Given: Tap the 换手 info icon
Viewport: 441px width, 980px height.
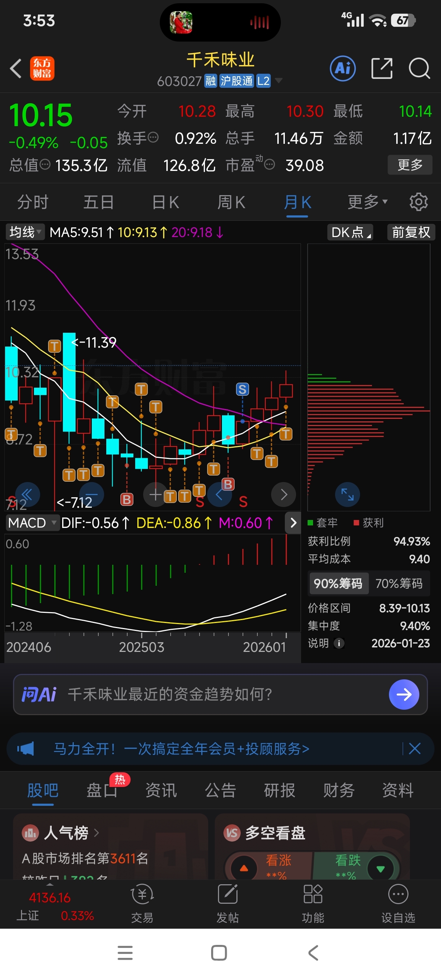Looking at the screenshot, I should [x=153, y=137].
